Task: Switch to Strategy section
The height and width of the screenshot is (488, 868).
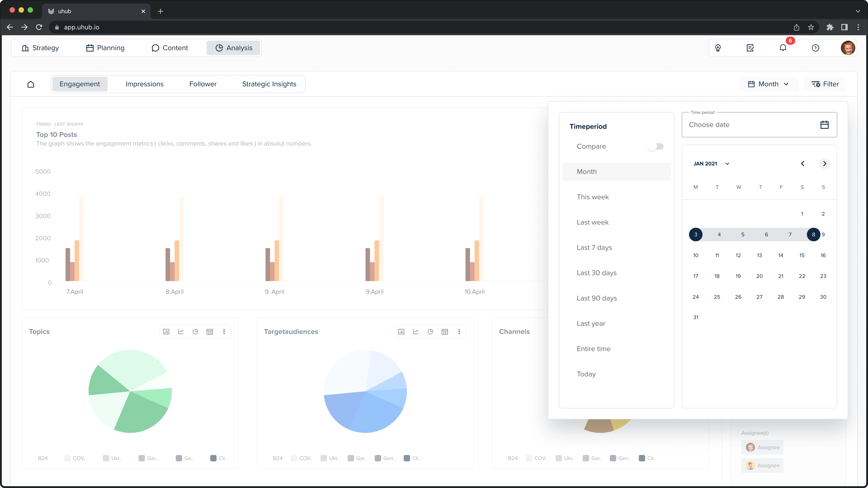Action: pyautogui.click(x=40, y=48)
